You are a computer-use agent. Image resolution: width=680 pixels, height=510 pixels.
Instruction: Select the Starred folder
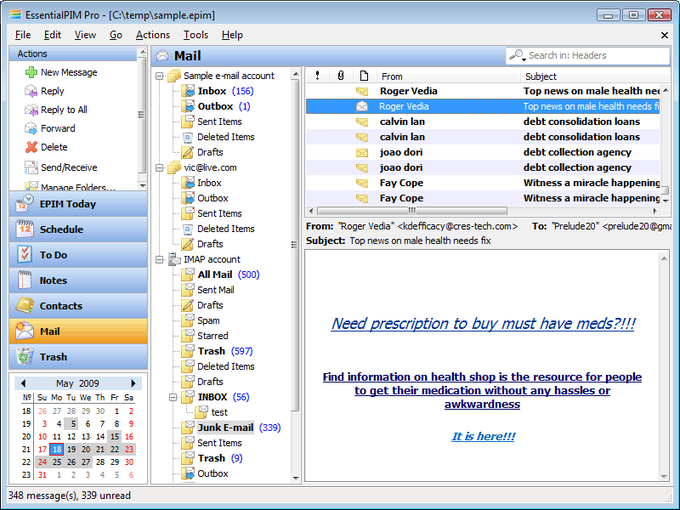click(x=212, y=336)
